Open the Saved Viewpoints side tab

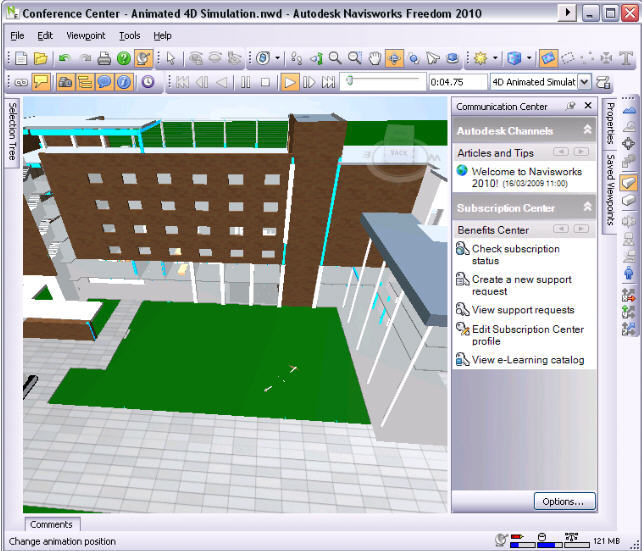[610, 190]
